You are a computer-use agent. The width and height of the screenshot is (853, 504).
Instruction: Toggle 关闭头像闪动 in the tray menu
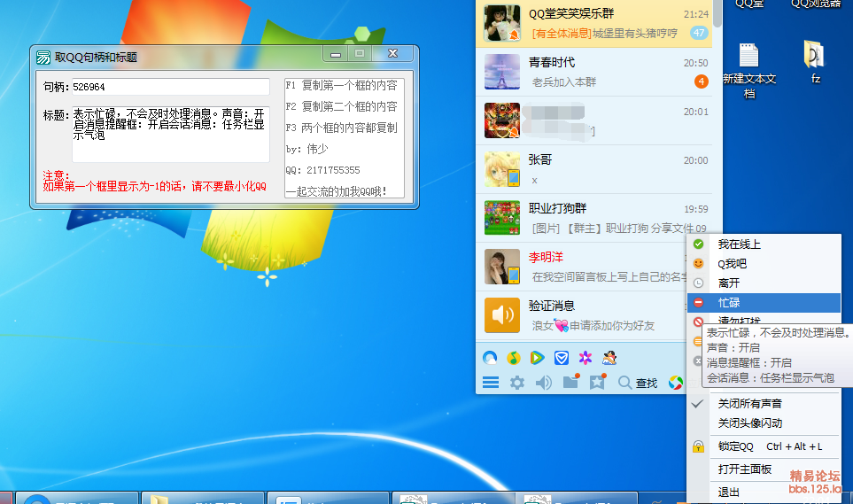point(764,423)
